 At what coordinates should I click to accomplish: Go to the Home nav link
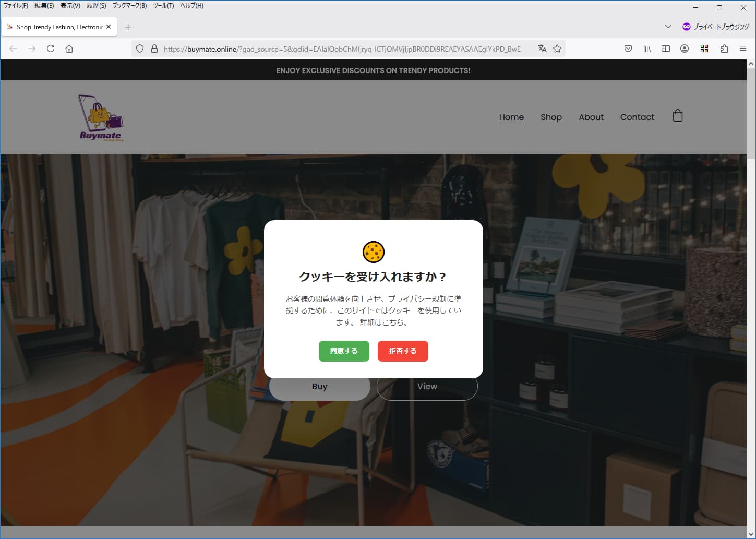(x=511, y=117)
